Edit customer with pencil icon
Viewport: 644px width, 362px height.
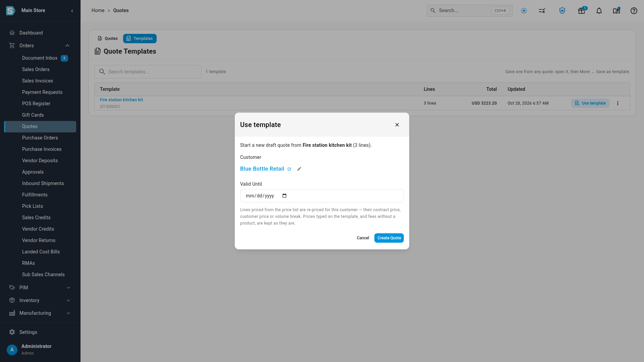pyautogui.click(x=299, y=169)
